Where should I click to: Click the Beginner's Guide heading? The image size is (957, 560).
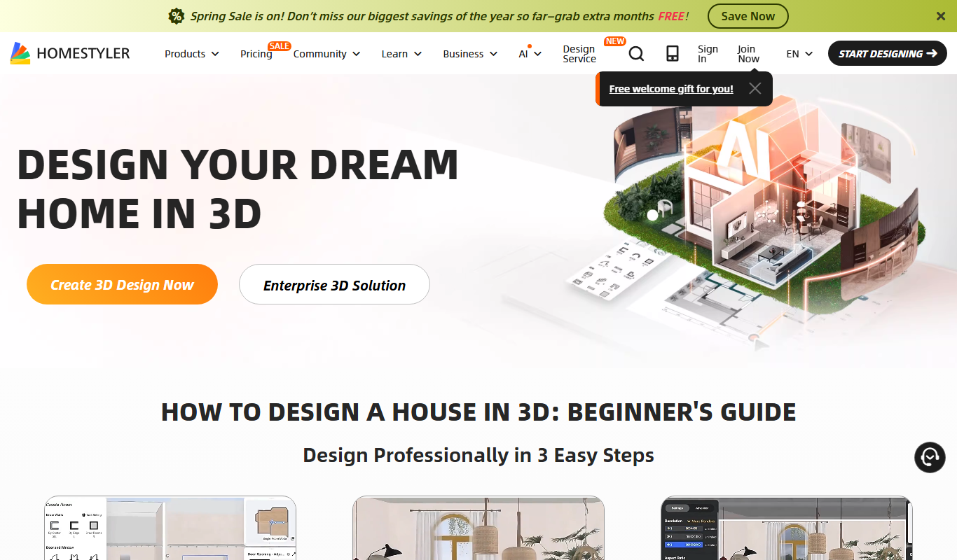point(478,412)
